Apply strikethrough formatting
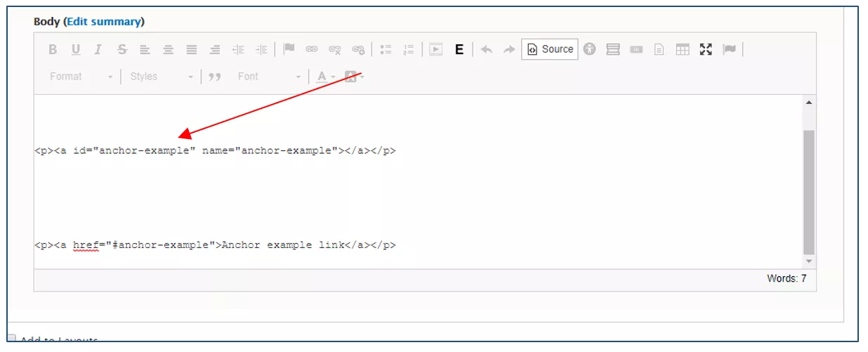 click(122, 49)
